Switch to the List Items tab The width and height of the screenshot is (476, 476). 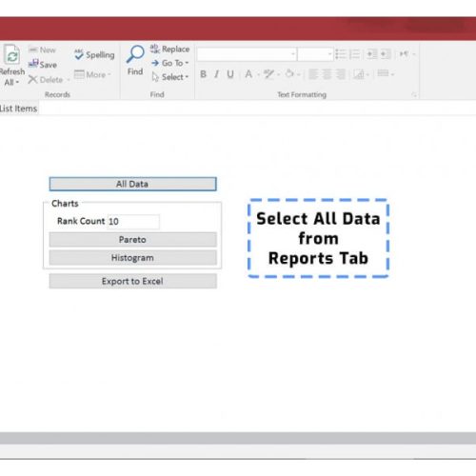tap(18, 109)
